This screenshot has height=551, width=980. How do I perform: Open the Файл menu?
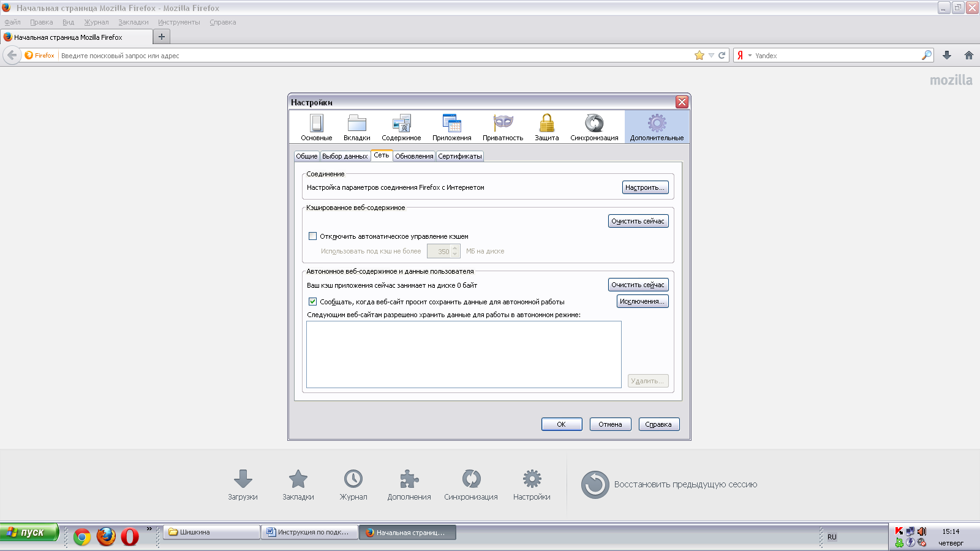(x=12, y=22)
